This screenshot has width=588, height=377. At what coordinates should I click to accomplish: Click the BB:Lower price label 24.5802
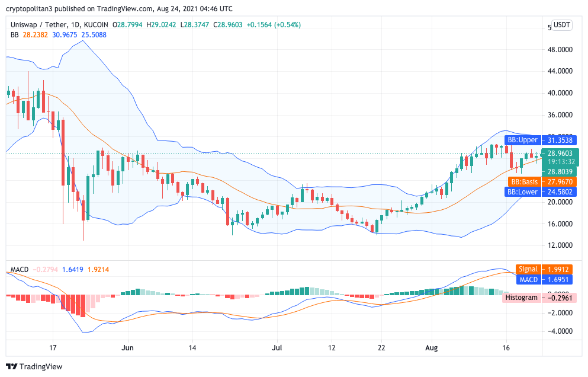click(x=540, y=192)
